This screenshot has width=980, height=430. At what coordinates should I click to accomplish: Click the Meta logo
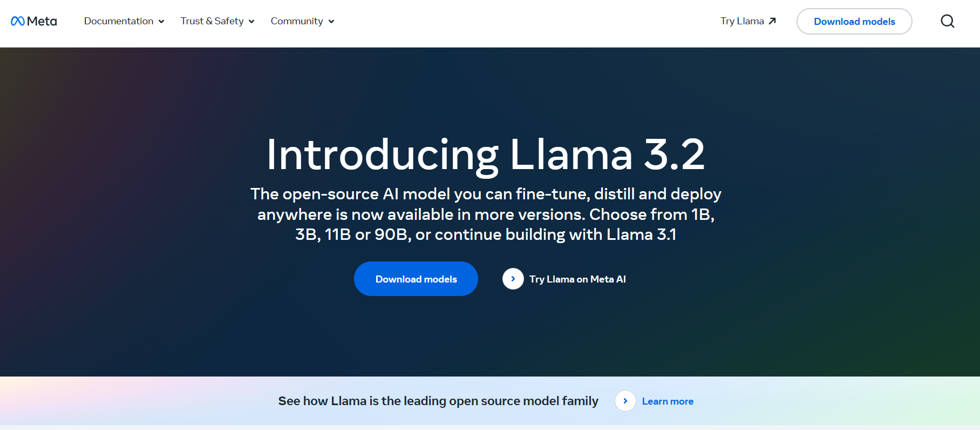click(x=33, y=21)
